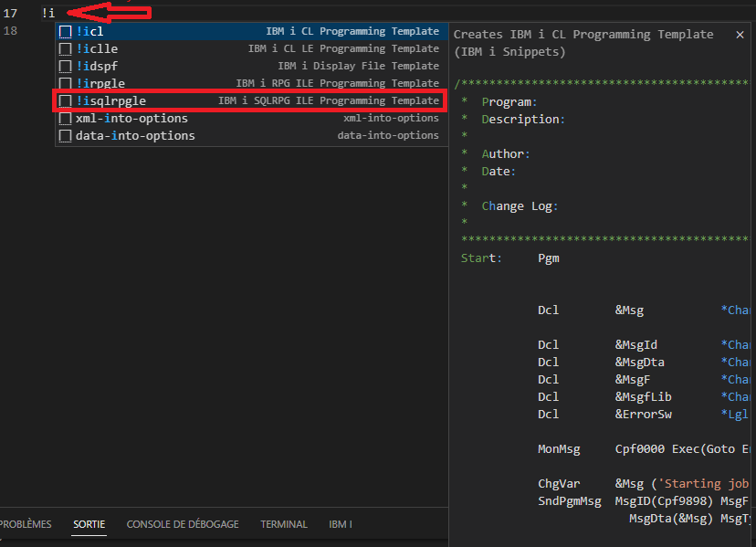Click the 'Author:' line in preview
This screenshot has height=547, width=756.
pos(506,154)
